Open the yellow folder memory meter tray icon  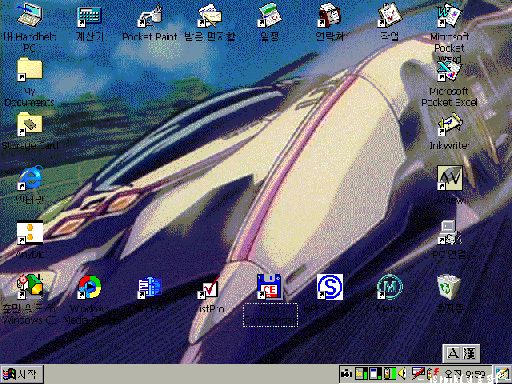361,374
